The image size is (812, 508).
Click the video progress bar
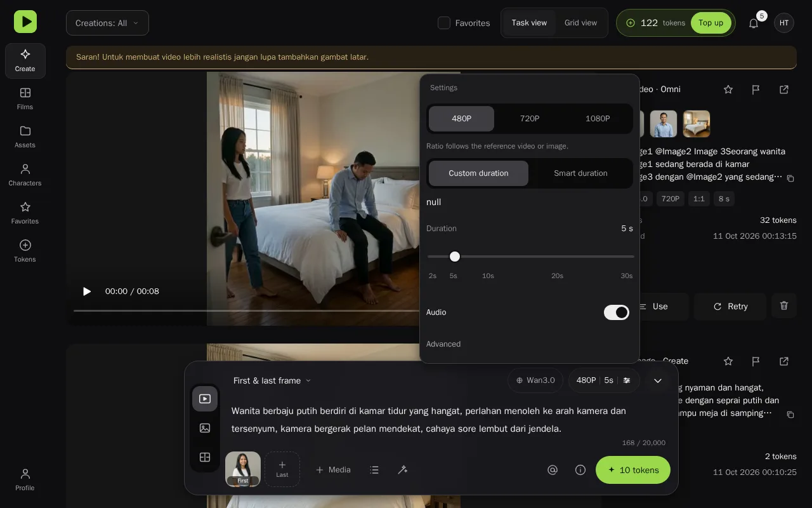(247, 311)
